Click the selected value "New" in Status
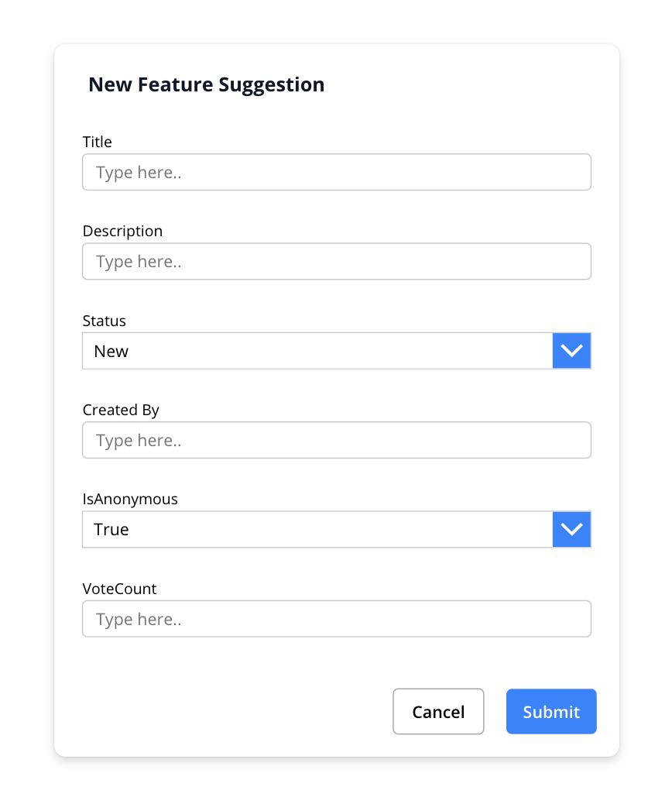 tap(111, 352)
